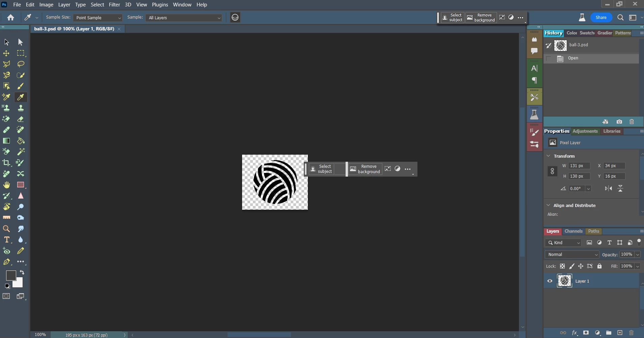Select the Lasso tool

pyautogui.click(x=21, y=64)
